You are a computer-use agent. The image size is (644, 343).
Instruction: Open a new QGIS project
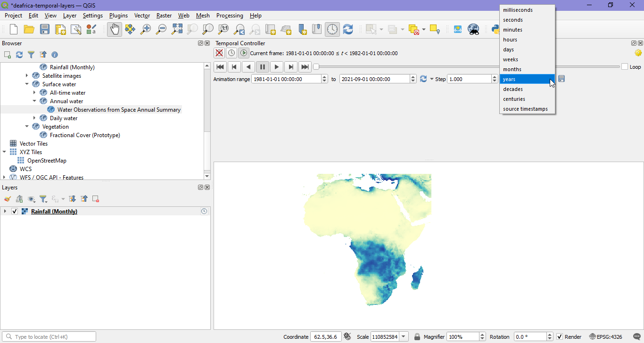[x=13, y=29]
